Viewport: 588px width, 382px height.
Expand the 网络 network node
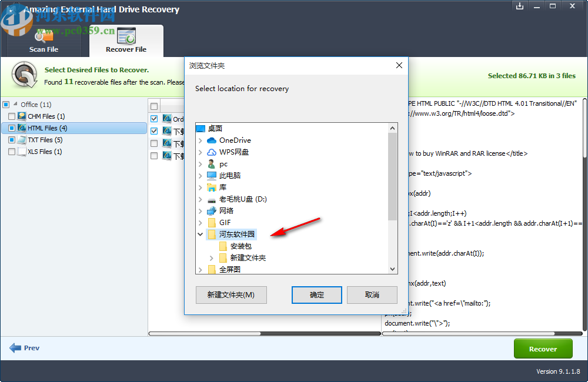(201, 211)
